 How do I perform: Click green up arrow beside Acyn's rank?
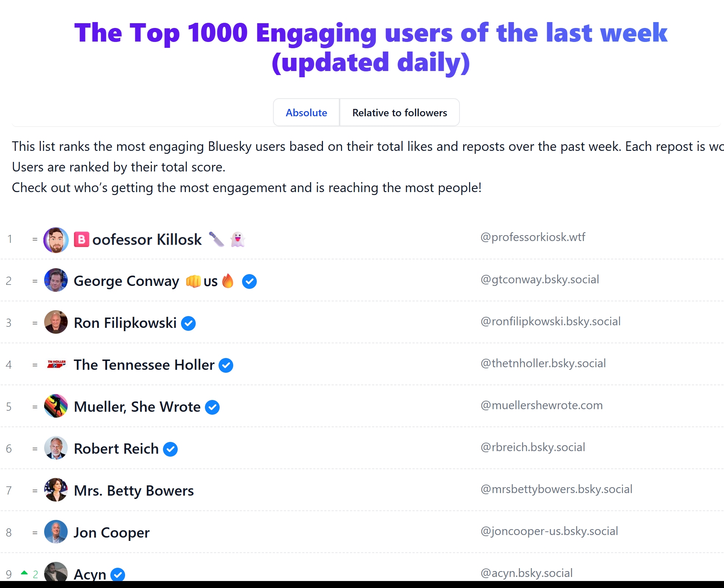coord(24,573)
